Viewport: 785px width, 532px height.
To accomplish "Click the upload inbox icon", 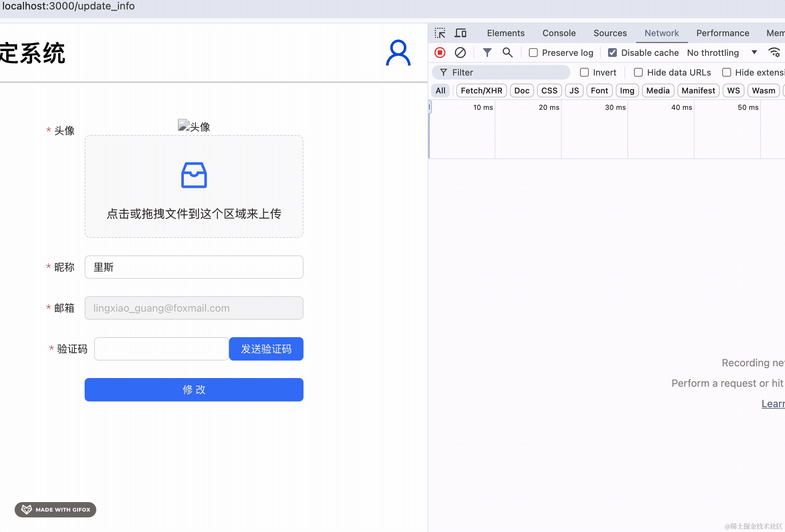I will coord(194,175).
